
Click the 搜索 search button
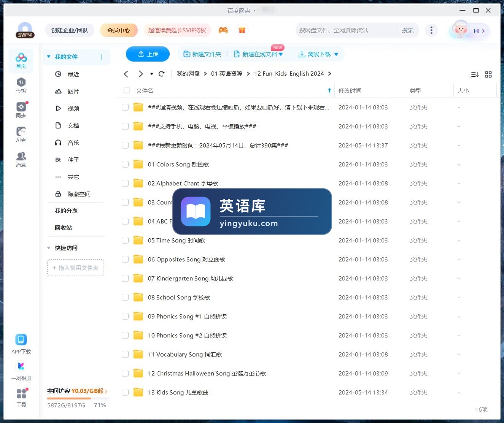click(x=408, y=30)
